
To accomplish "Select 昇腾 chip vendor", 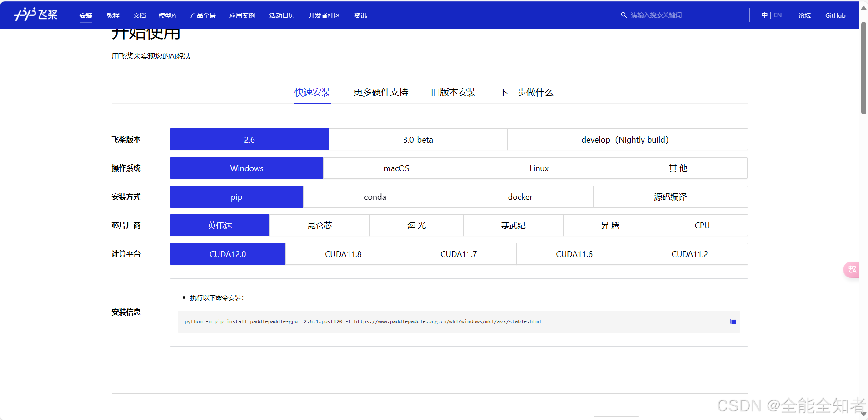I will coord(610,225).
